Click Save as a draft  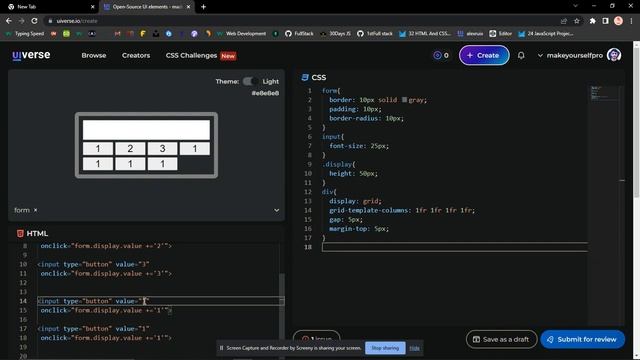(501, 339)
